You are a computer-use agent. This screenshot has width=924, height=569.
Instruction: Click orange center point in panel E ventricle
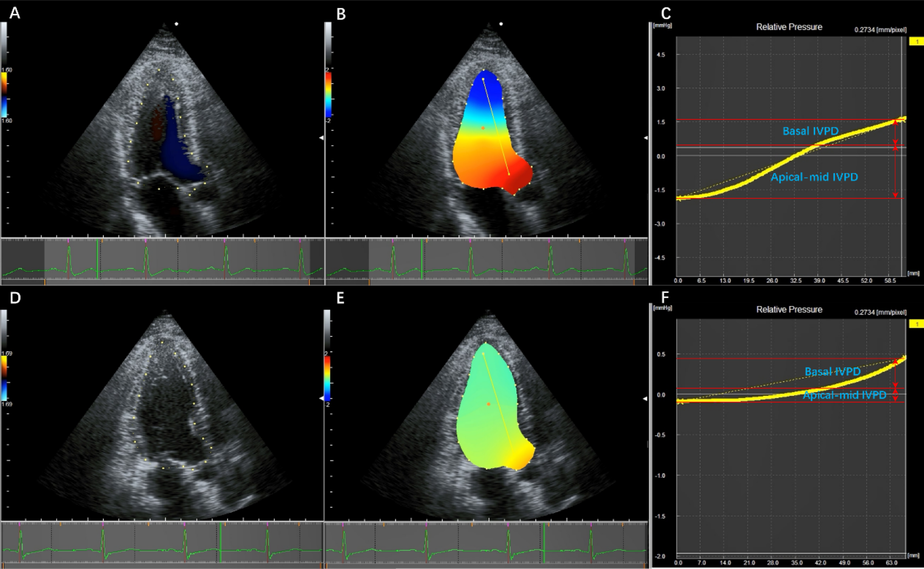point(489,404)
